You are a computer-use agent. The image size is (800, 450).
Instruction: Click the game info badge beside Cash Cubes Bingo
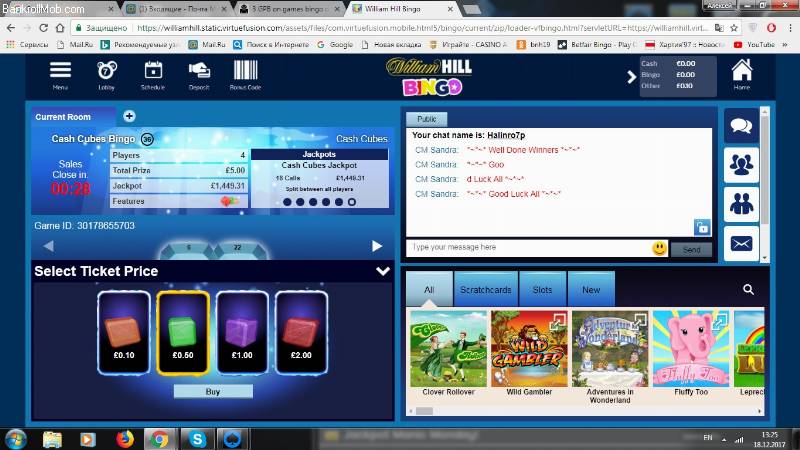click(147, 139)
